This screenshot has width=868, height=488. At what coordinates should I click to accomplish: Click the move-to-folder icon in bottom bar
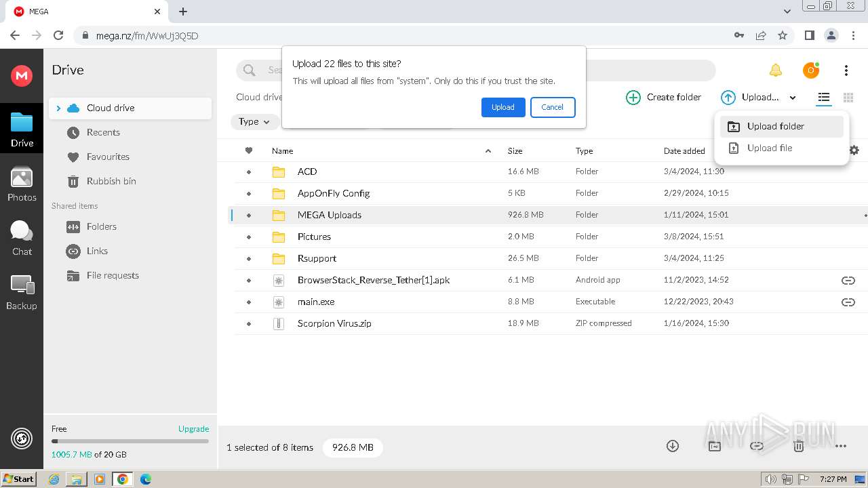click(x=715, y=446)
